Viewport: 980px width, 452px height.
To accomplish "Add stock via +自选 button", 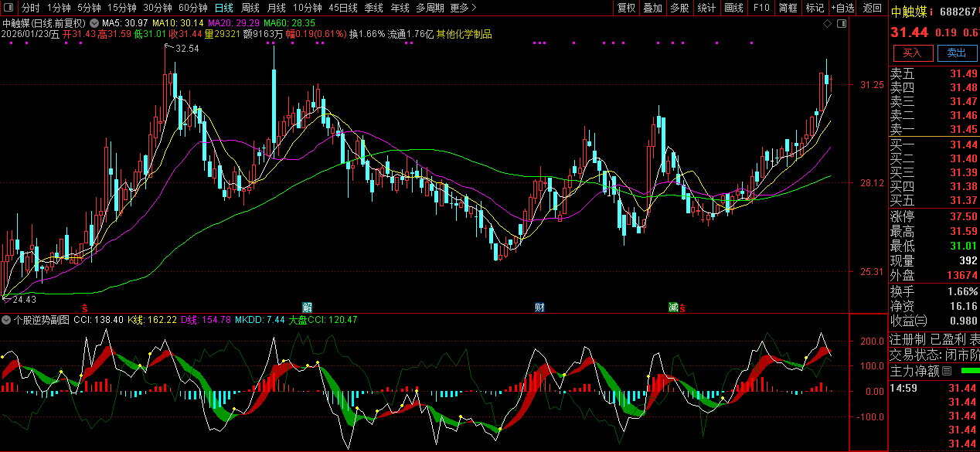I will (842, 8).
